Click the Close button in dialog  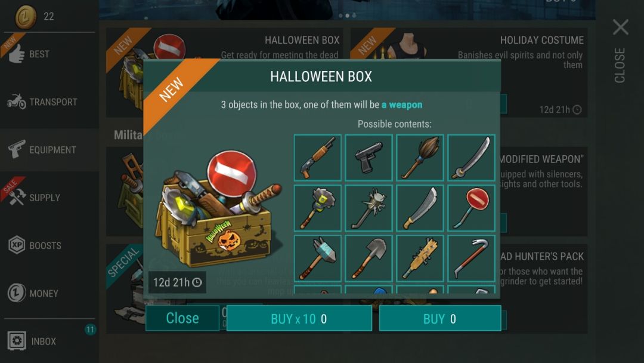point(182,318)
